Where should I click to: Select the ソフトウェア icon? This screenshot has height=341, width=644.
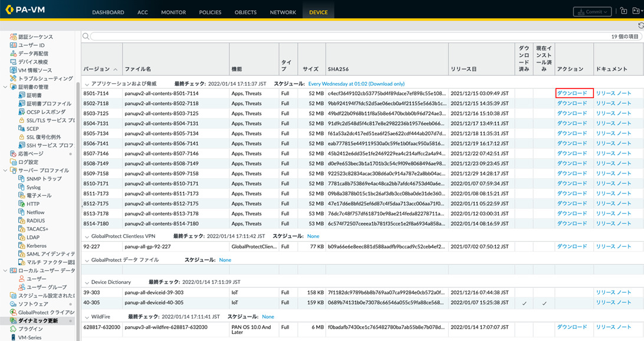pos(13,304)
